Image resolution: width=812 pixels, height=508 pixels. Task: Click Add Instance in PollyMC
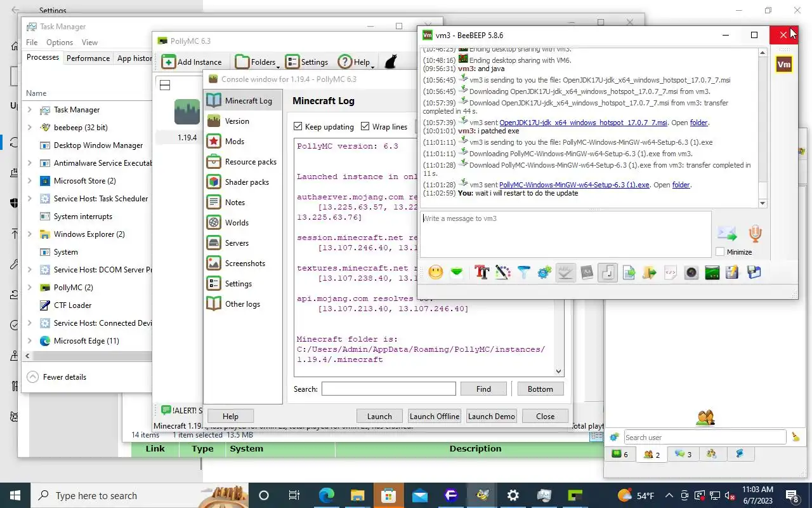point(191,62)
